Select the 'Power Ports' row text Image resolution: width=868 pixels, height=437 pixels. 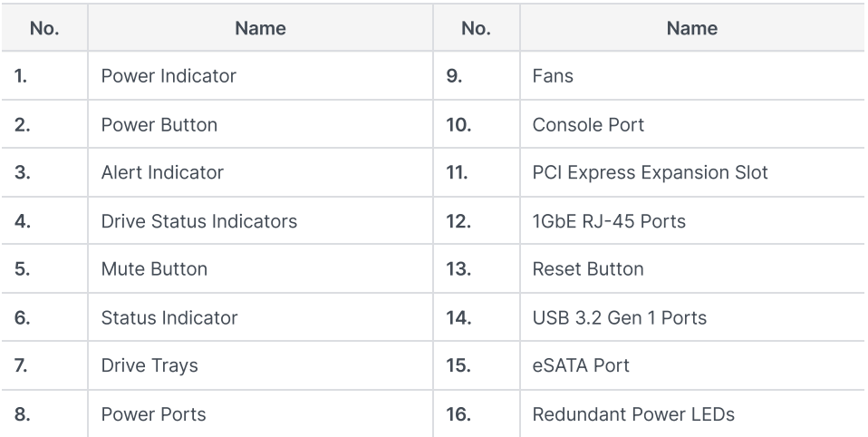(153, 414)
